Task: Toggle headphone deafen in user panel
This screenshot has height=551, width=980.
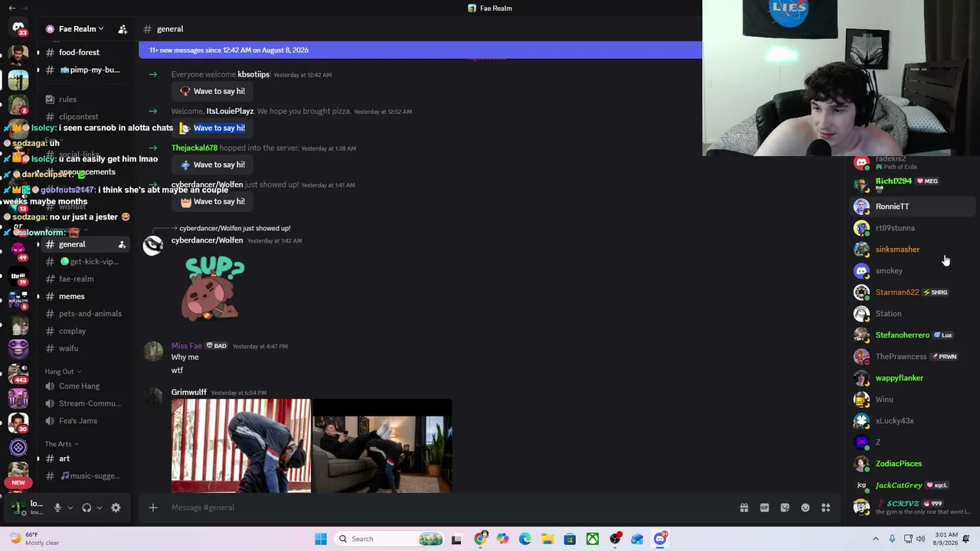Action: tap(87, 507)
